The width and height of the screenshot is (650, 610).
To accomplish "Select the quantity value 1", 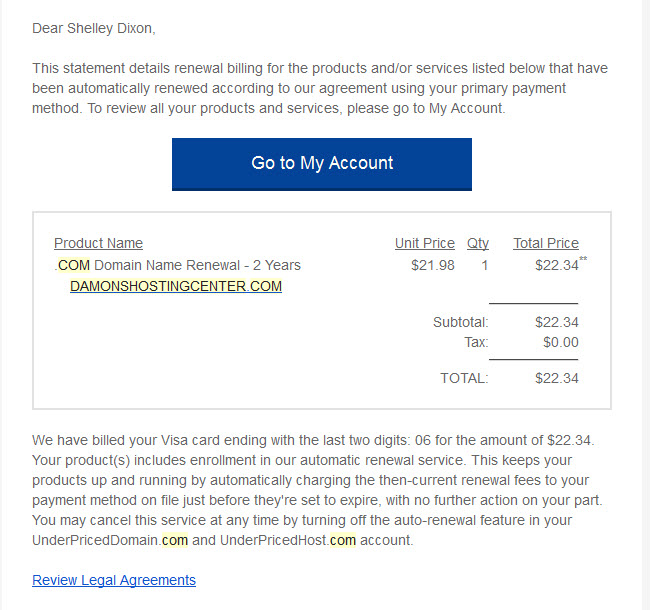I will [484, 265].
